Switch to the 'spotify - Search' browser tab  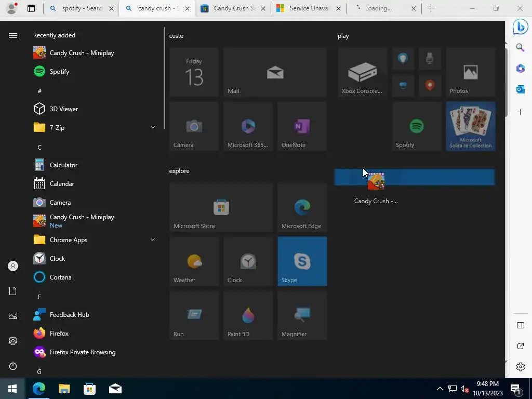pyautogui.click(x=82, y=8)
